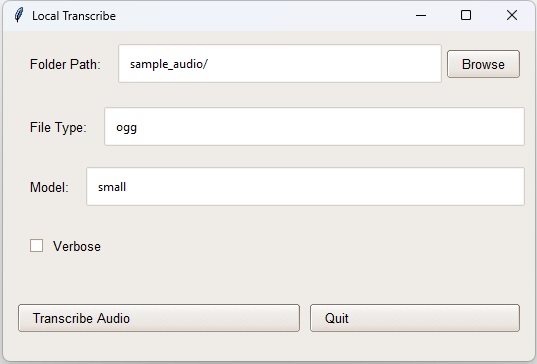Click the 'Model:' label text
Image resolution: width=537 pixels, height=364 pixels.
49,187
